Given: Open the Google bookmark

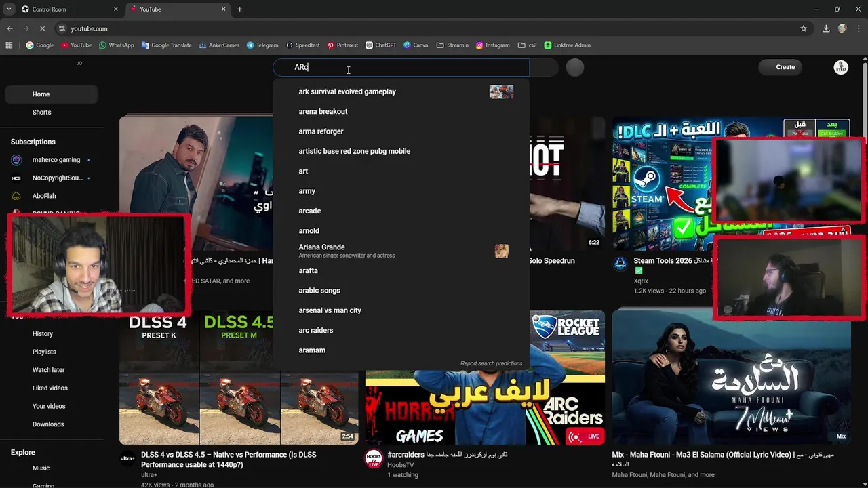Looking at the screenshot, I should click(x=39, y=45).
